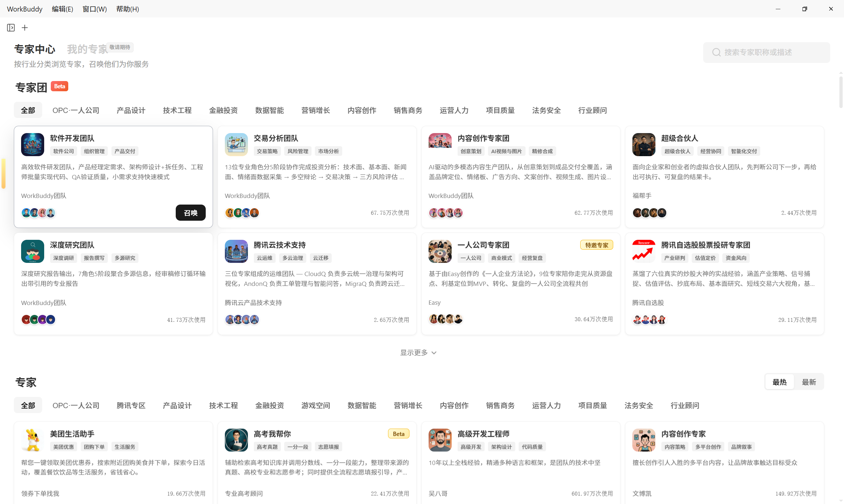Open 一人公司专家团 avatar icon
This screenshot has height=504, width=844.
[x=440, y=251]
